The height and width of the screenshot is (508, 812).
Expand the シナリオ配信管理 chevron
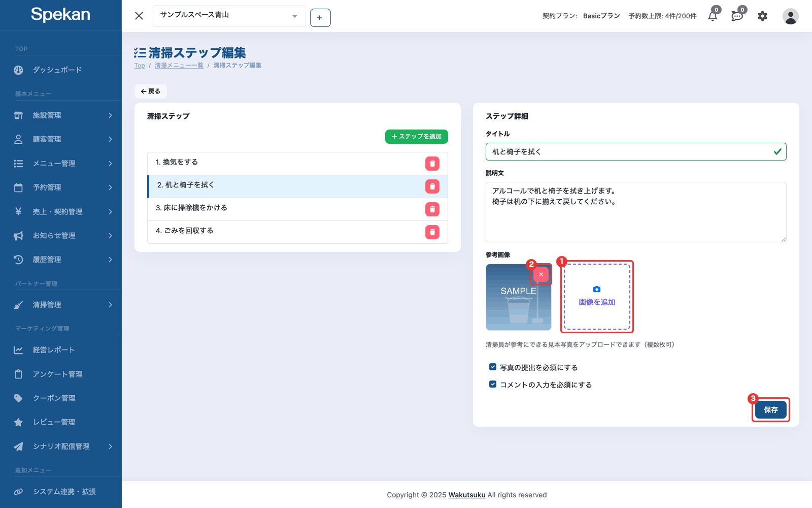coord(110,447)
